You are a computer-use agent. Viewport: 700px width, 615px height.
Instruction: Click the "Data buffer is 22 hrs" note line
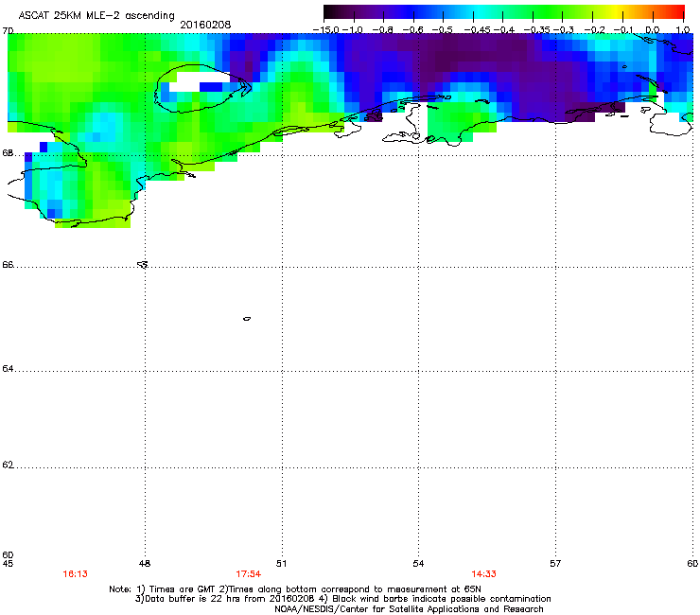[x=342, y=599]
